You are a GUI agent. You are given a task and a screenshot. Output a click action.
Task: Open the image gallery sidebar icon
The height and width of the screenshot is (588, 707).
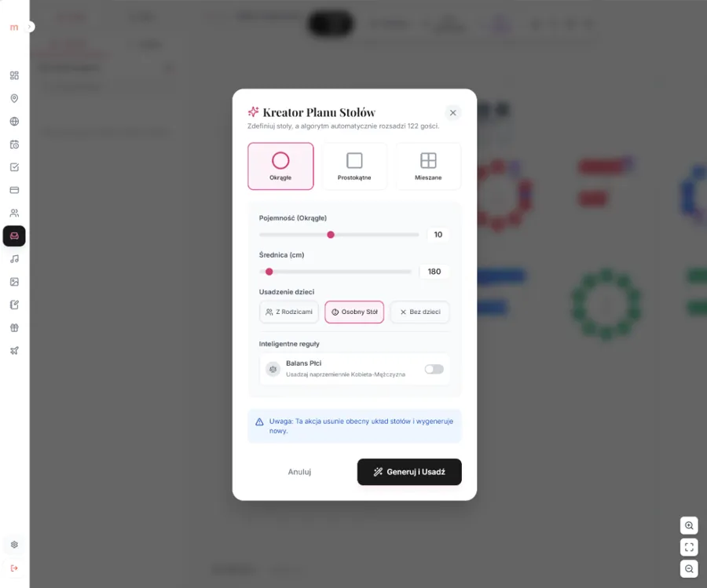pyautogui.click(x=14, y=282)
